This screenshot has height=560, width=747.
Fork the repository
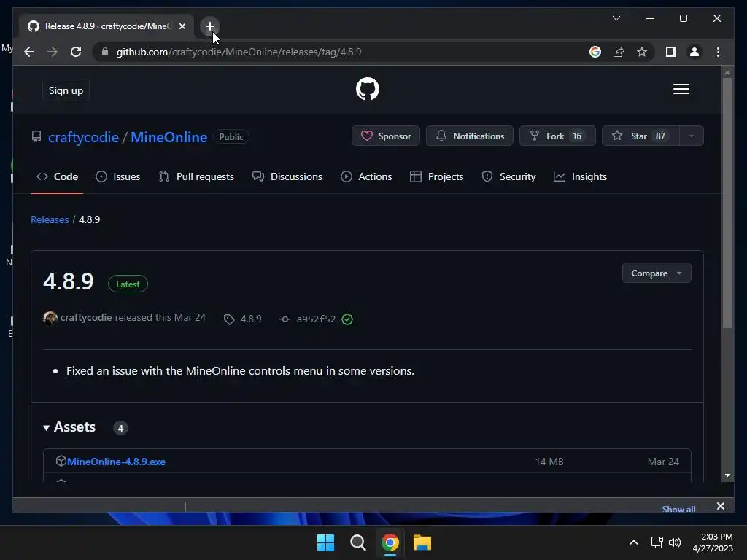[x=557, y=136]
